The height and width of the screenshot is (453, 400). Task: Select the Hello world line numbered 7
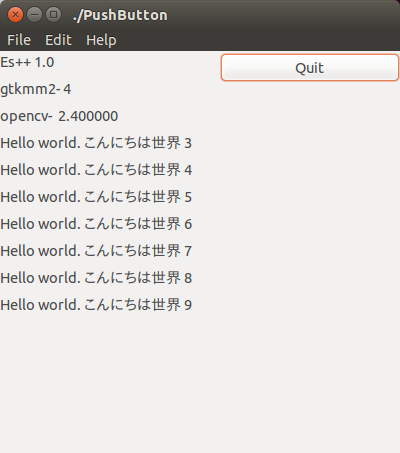pos(96,251)
